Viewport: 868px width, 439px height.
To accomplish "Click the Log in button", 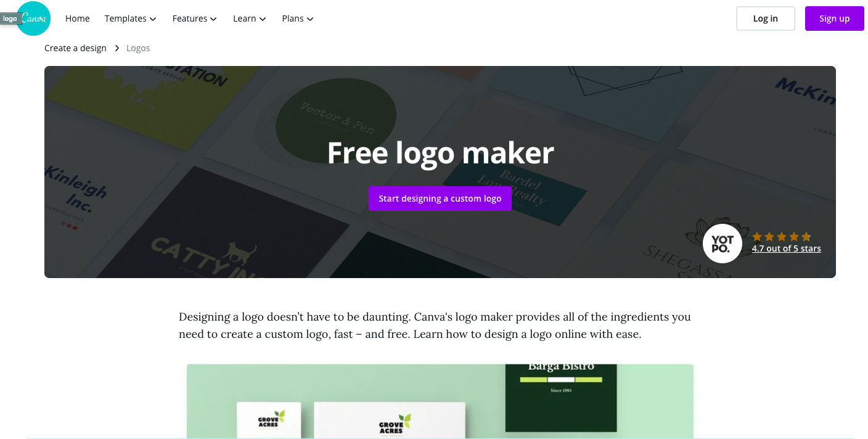I will pos(766,18).
